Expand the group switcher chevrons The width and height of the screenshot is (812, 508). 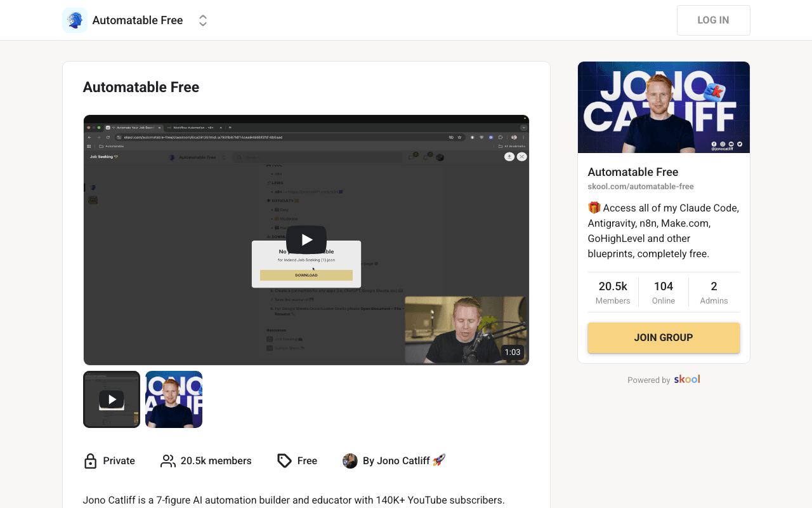pyautogui.click(x=203, y=20)
